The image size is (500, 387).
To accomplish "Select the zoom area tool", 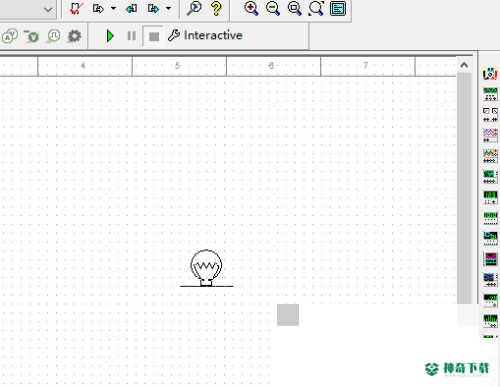I will [294, 8].
